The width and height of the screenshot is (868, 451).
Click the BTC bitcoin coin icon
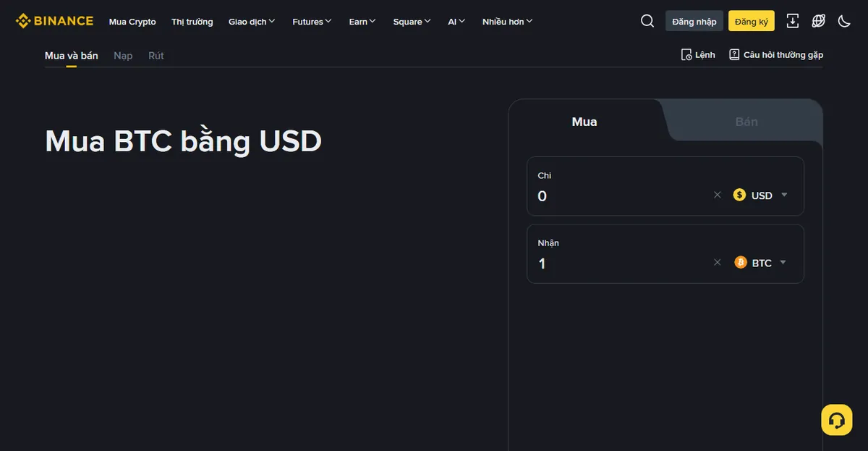pyautogui.click(x=741, y=262)
